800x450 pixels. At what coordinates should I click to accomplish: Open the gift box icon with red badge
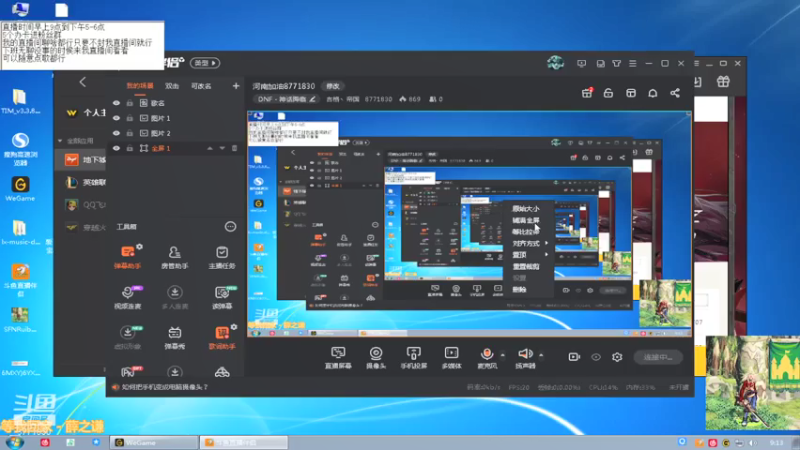(x=587, y=93)
